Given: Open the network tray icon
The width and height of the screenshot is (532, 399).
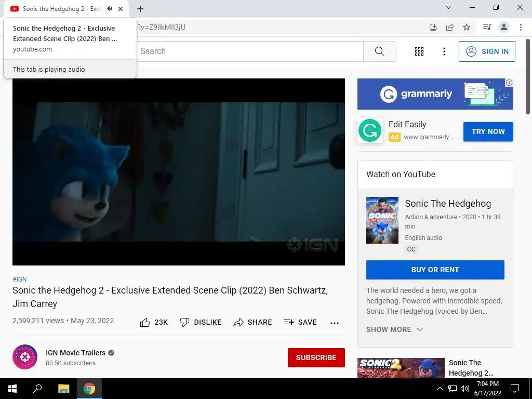Looking at the screenshot, I should coord(453,389).
